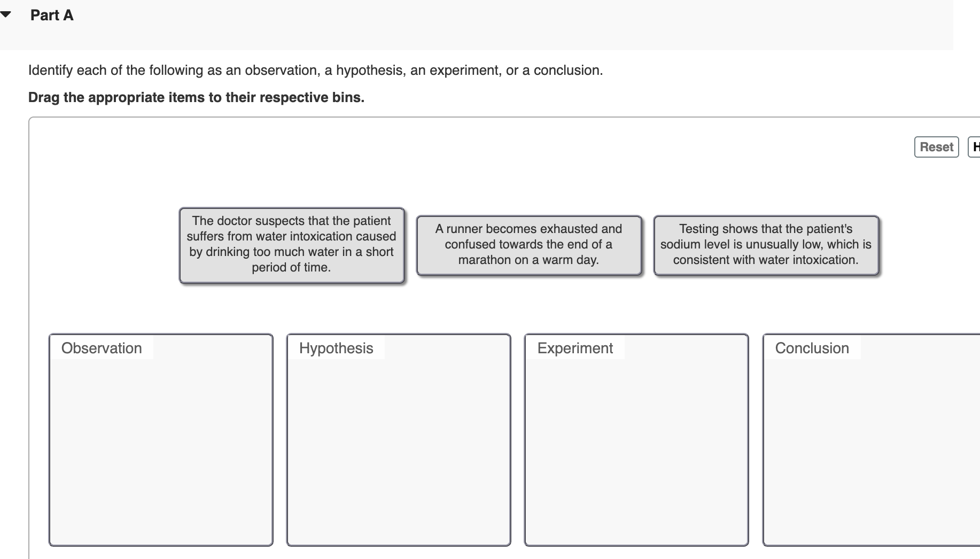Screen dimensions: 980x559
Task: Click the Experiment bin title
Action: 574,348
